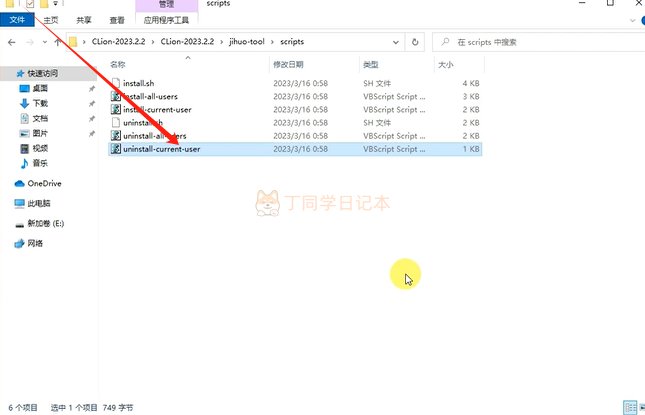Click uninstall-all-users VBScript icon
The width and height of the screenshot is (645, 415).
coord(116,136)
